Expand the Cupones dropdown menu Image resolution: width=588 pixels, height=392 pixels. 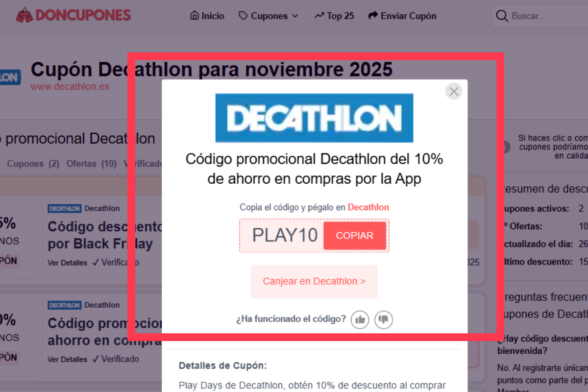pyautogui.click(x=269, y=16)
